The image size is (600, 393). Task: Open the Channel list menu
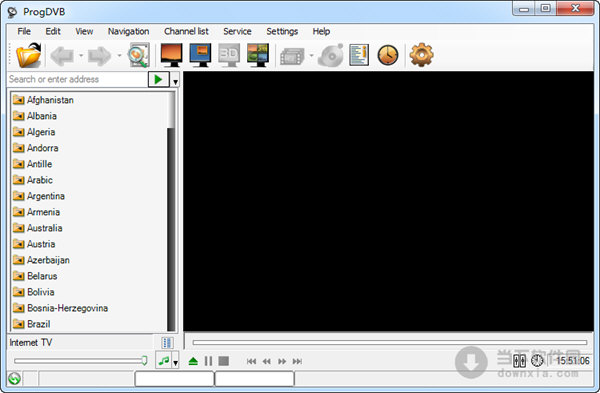[x=186, y=31]
